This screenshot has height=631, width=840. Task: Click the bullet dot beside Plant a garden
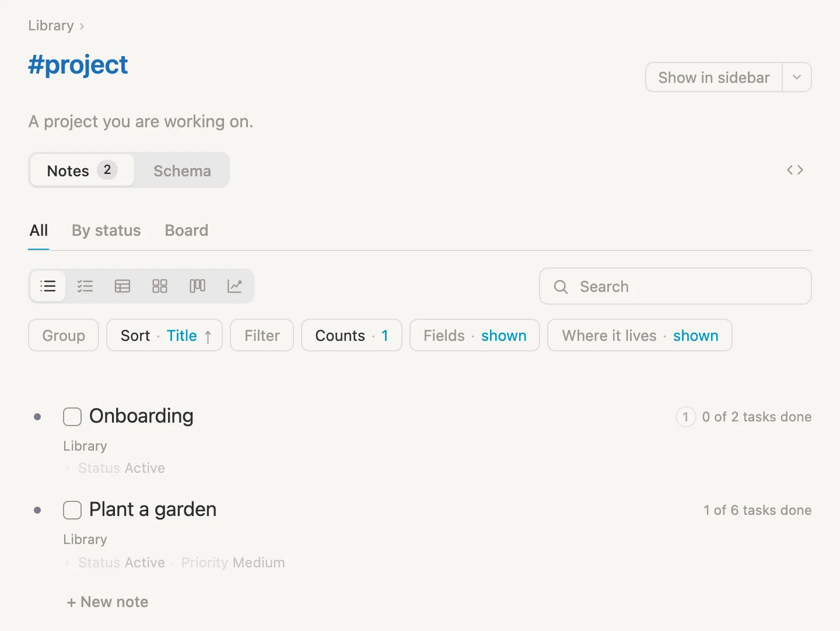[37, 510]
